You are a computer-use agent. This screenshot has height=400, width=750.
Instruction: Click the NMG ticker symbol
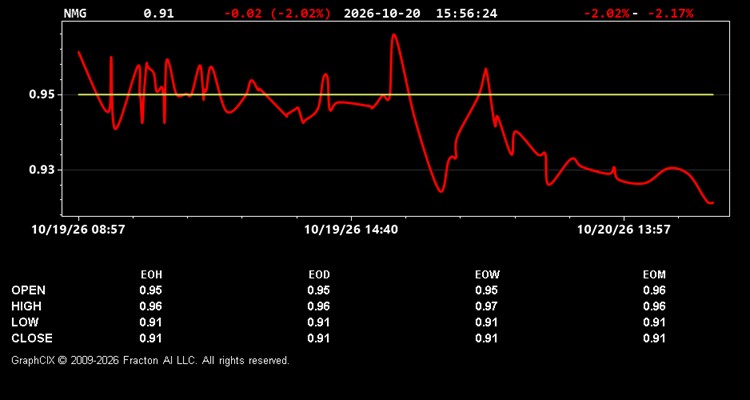pyautogui.click(x=75, y=13)
